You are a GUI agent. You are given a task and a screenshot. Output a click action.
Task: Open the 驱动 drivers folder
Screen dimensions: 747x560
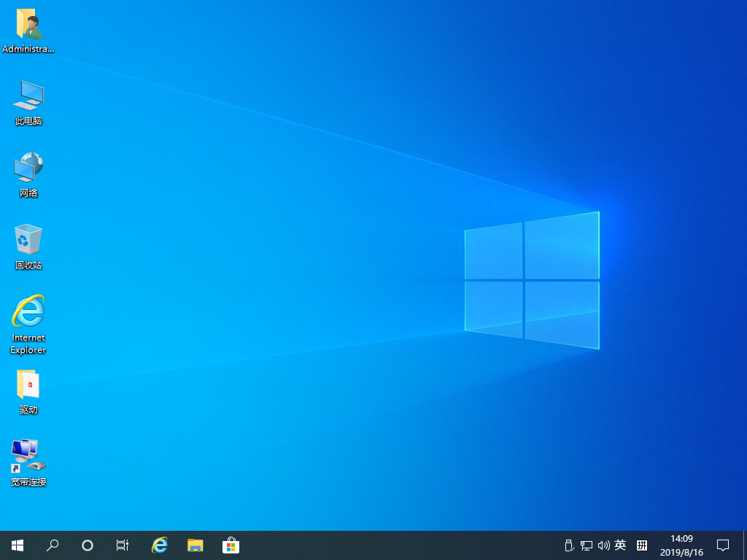coord(28,392)
